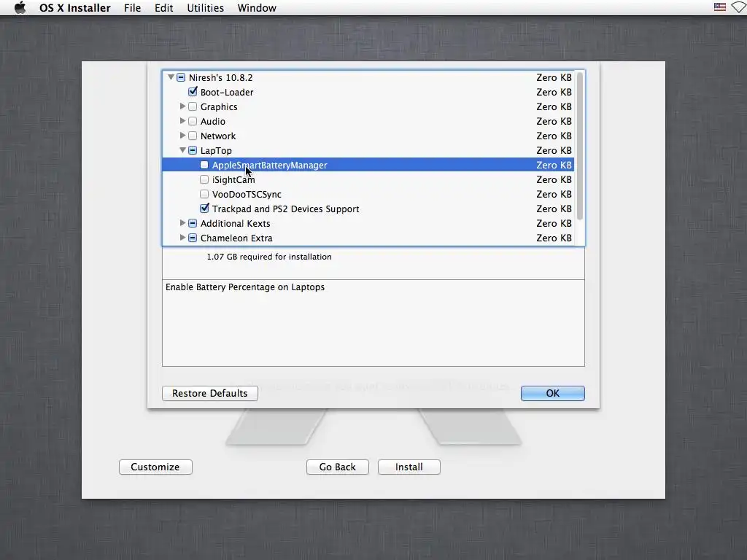Viewport: 747px width, 560px height.
Task: Enable the Audio checkbox
Action: point(193,121)
